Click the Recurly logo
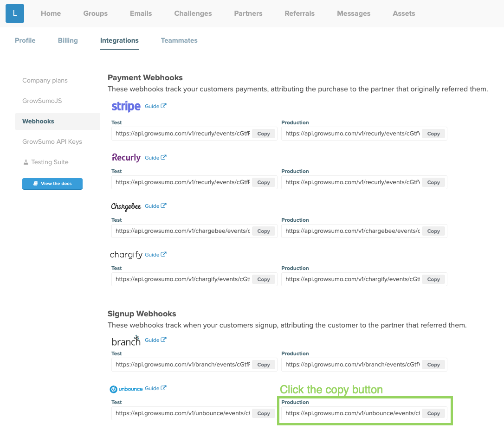 coord(126,157)
